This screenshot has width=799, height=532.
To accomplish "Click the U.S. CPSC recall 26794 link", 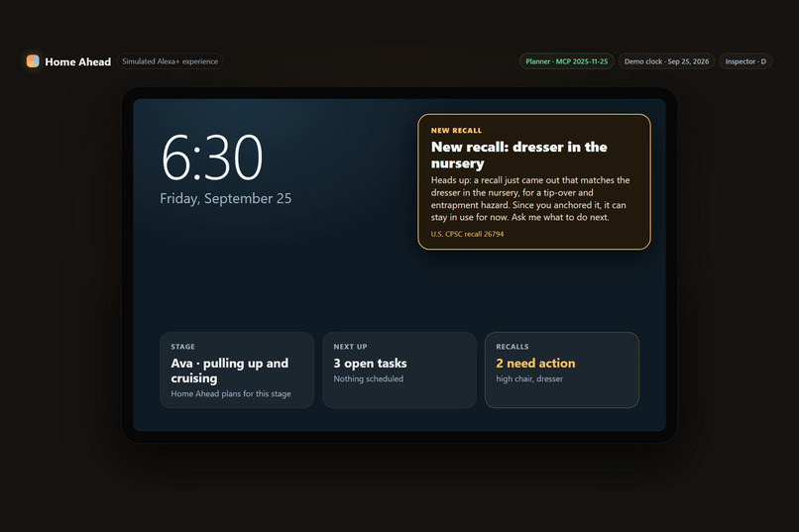I will tap(467, 234).
